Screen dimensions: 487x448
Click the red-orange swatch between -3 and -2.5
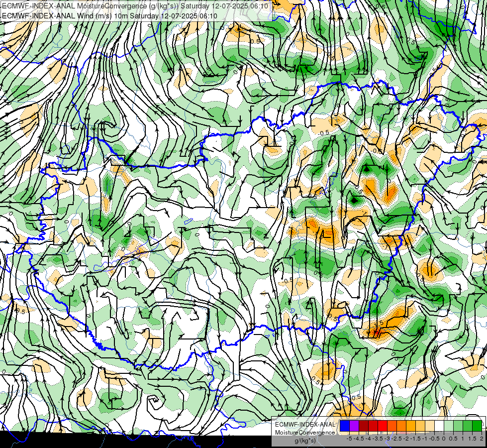point(392,426)
